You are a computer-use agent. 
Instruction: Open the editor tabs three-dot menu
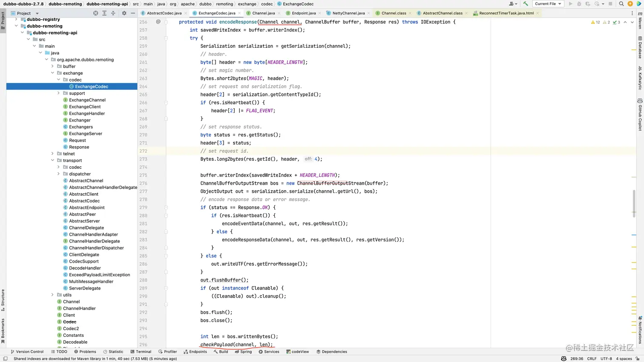click(x=632, y=13)
